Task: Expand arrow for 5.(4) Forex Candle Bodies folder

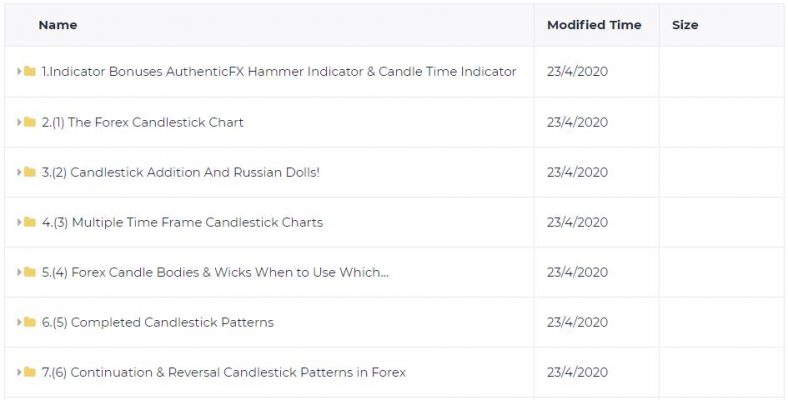Action: point(19,272)
